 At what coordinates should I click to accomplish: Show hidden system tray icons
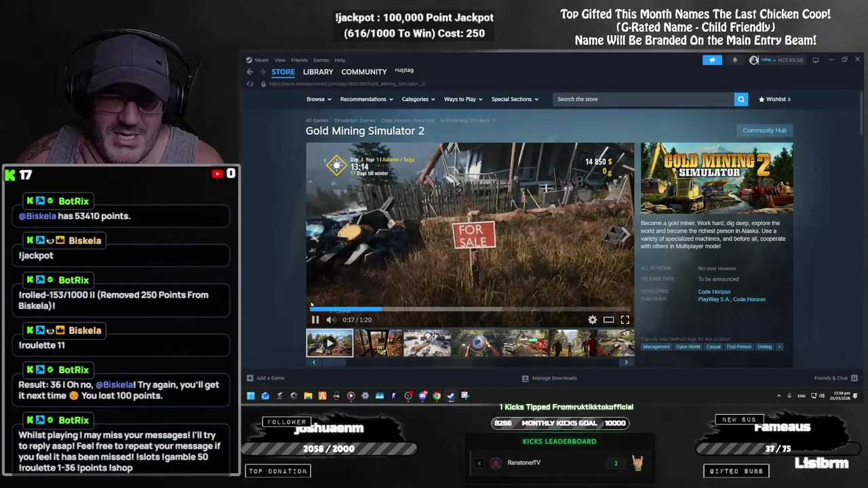[778, 396]
